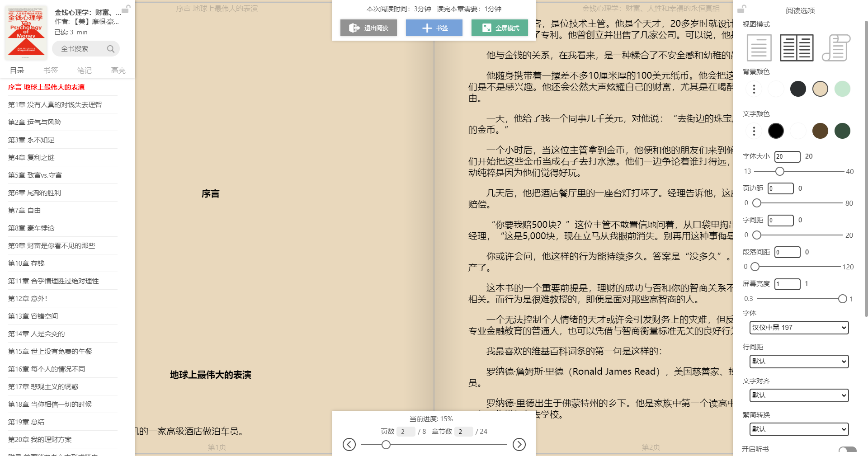This screenshot has width=868, height=456.
Task: Choose the dark background color swatch
Action: [x=798, y=89]
